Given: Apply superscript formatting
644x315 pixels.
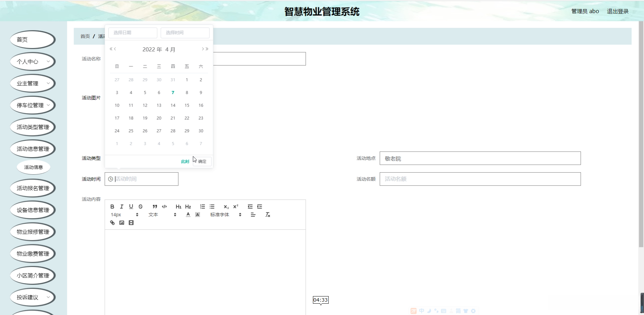Looking at the screenshot, I should (236, 207).
